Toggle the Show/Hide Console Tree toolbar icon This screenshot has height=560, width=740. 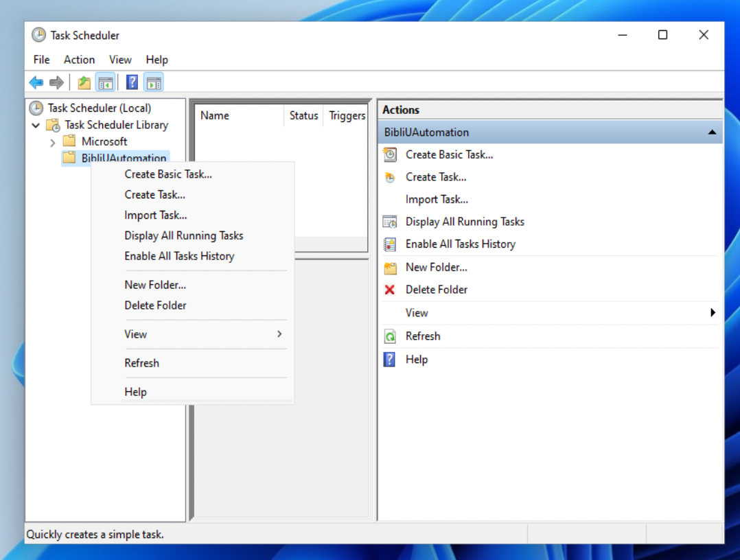click(105, 83)
